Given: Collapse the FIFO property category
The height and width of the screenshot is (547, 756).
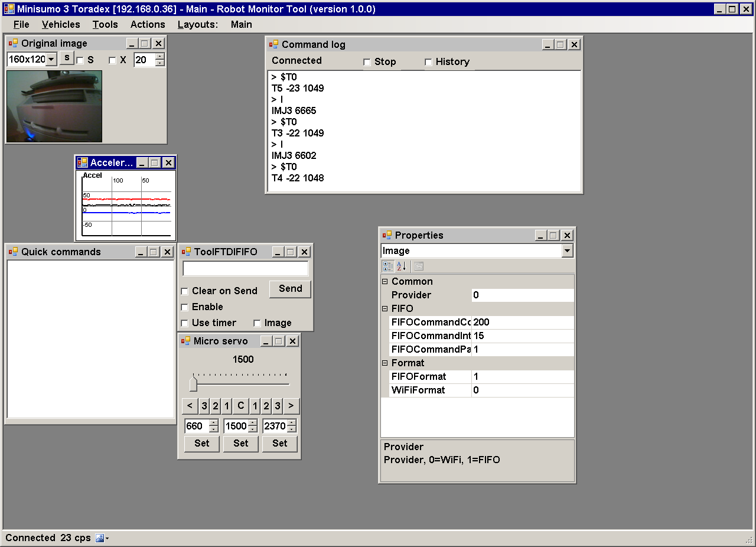Looking at the screenshot, I should pyautogui.click(x=385, y=308).
